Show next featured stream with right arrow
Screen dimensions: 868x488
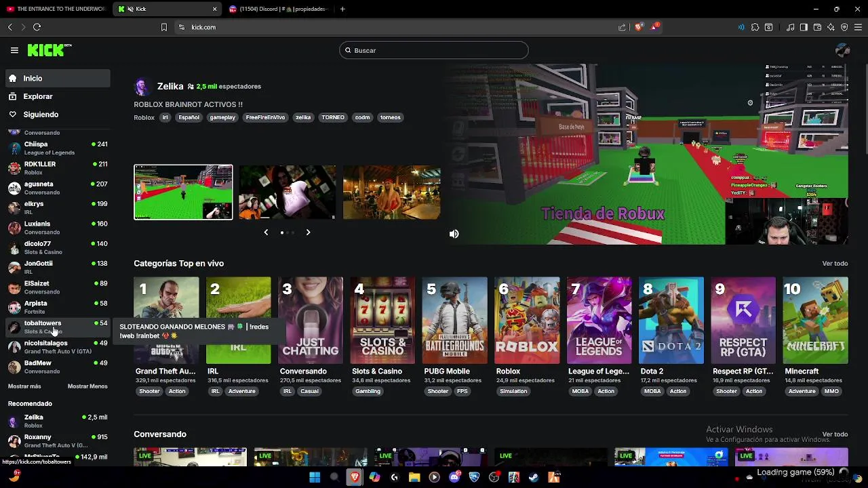click(308, 232)
